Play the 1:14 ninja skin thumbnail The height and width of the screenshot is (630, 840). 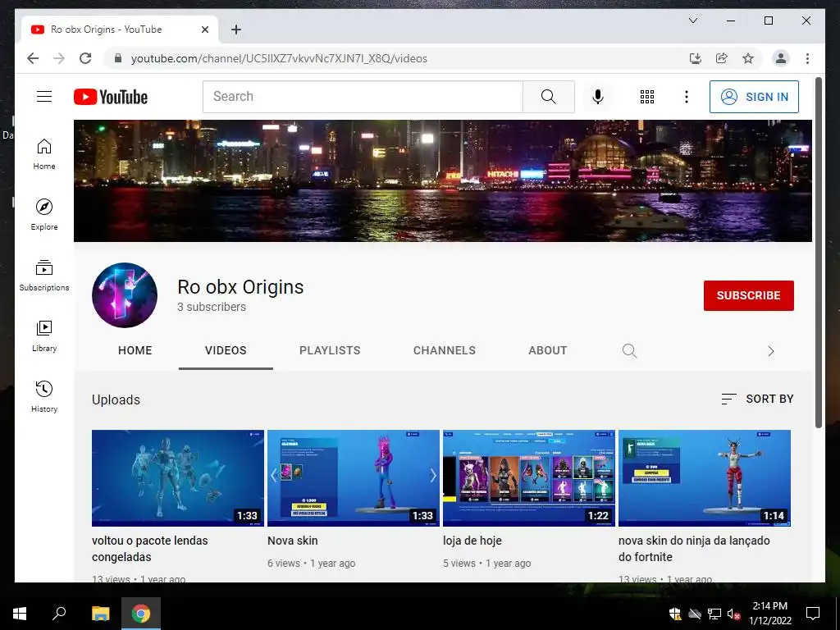pyautogui.click(x=705, y=478)
